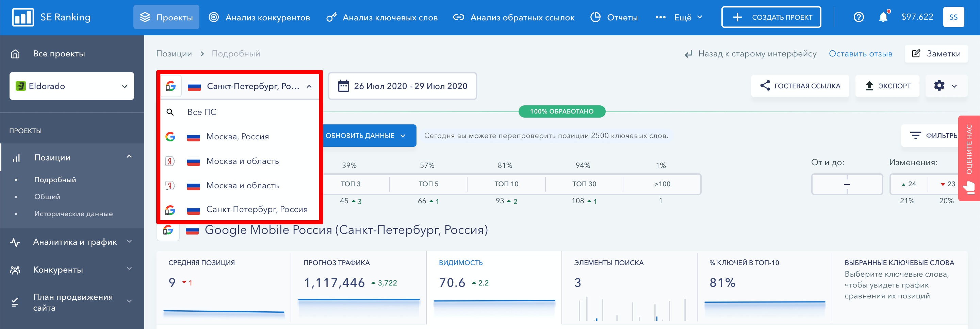Open the Отчеты section
The height and width of the screenshot is (329, 980).
point(614,17)
